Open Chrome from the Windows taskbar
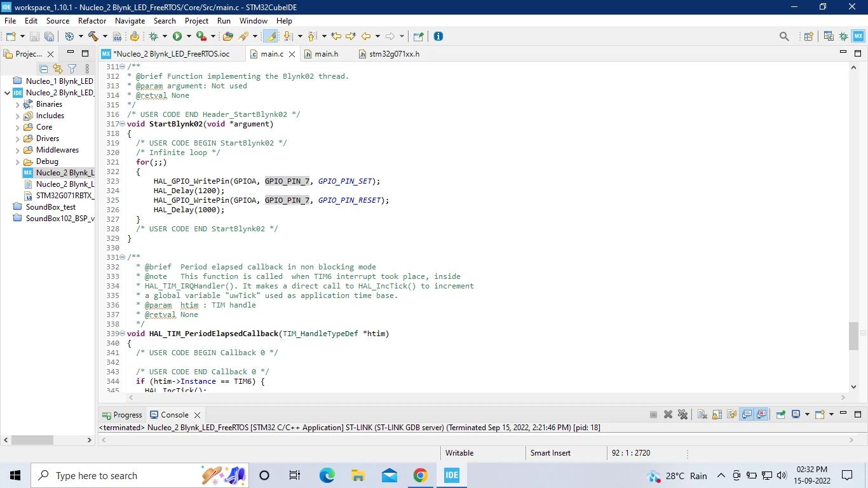This screenshot has height=488, width=868. click(x=420, y=475)
